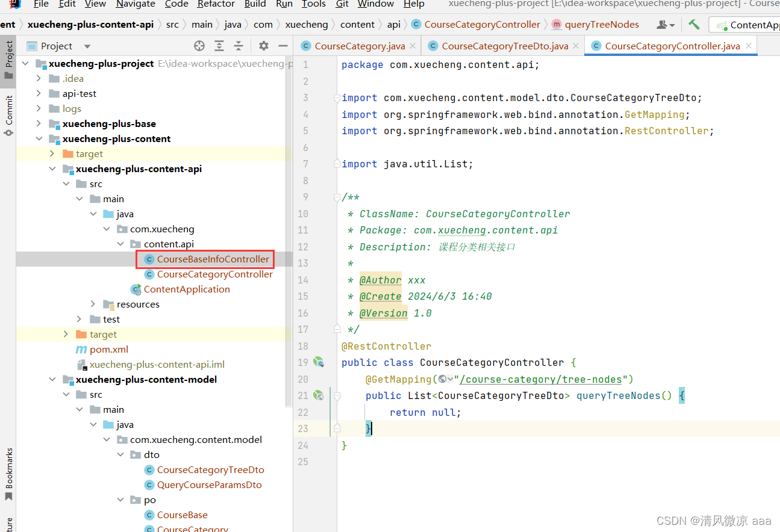Screen dimensions: 780x532
Task: Click the xuecheng breadcrumb segment
Action: tap(307, 25)
